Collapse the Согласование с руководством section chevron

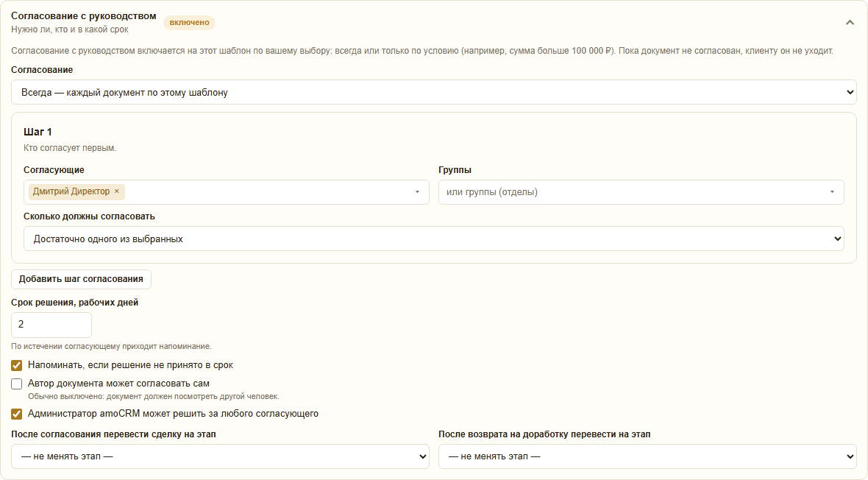pyautogui.click(x=850, y=23)
